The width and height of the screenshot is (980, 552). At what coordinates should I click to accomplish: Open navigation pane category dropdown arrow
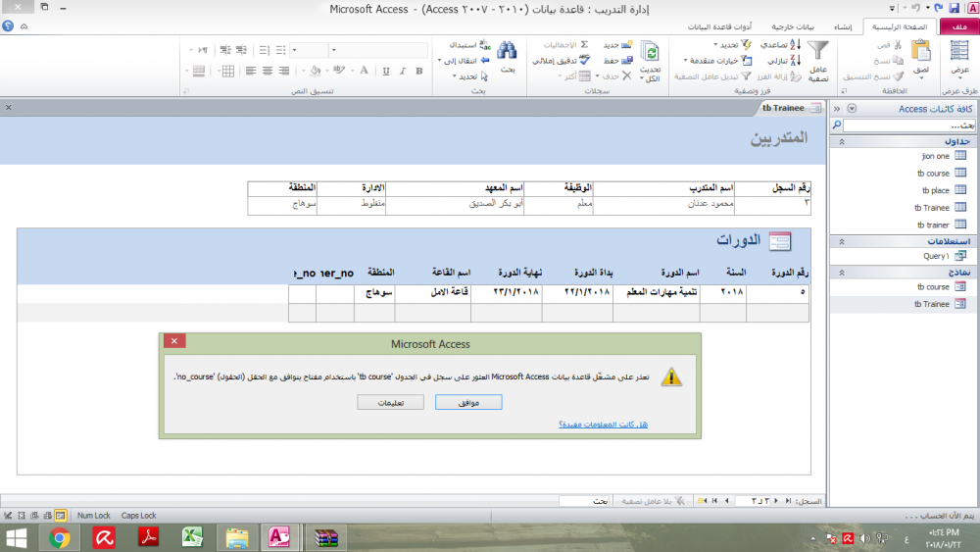852,109
